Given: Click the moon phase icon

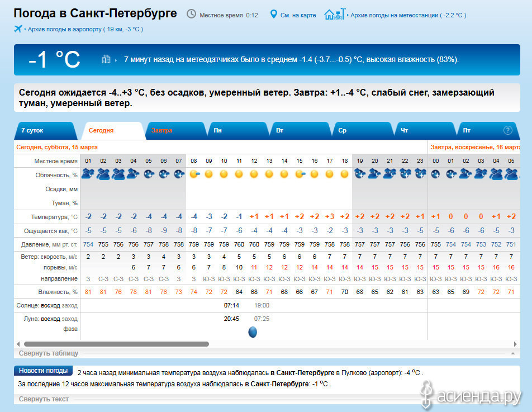Looking at the screenshot, I should pyautogui.click(x=253, y=332).
